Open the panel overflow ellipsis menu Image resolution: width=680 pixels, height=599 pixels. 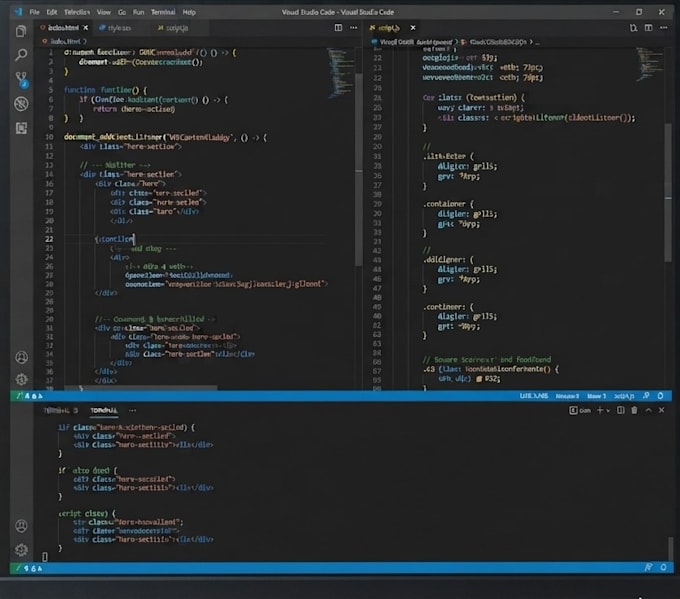(133, 410)
